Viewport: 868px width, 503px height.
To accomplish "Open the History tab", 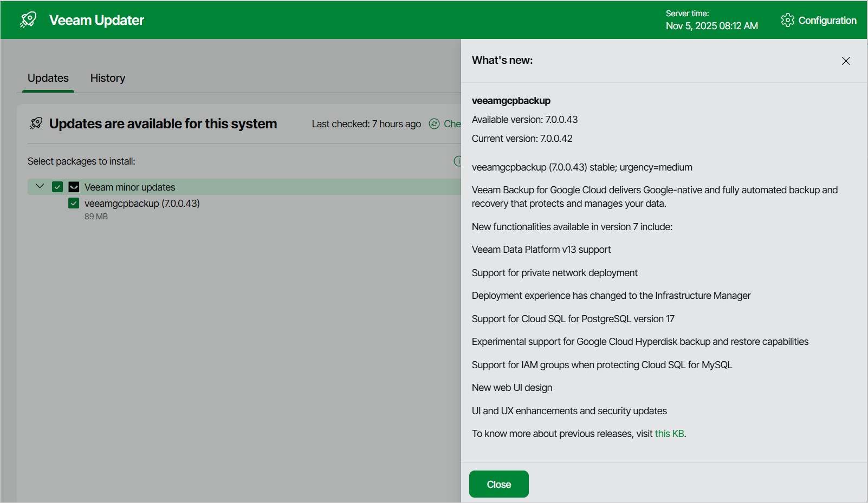I will (108, 78).
